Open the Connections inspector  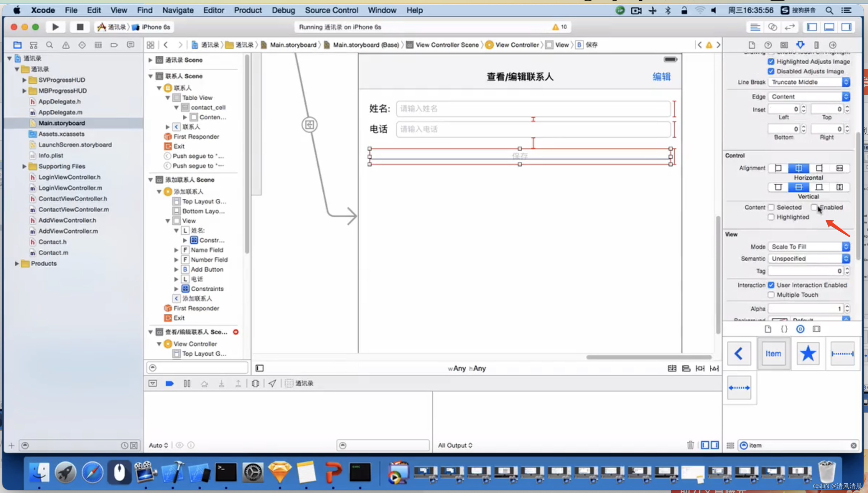[x=833, y=45]
